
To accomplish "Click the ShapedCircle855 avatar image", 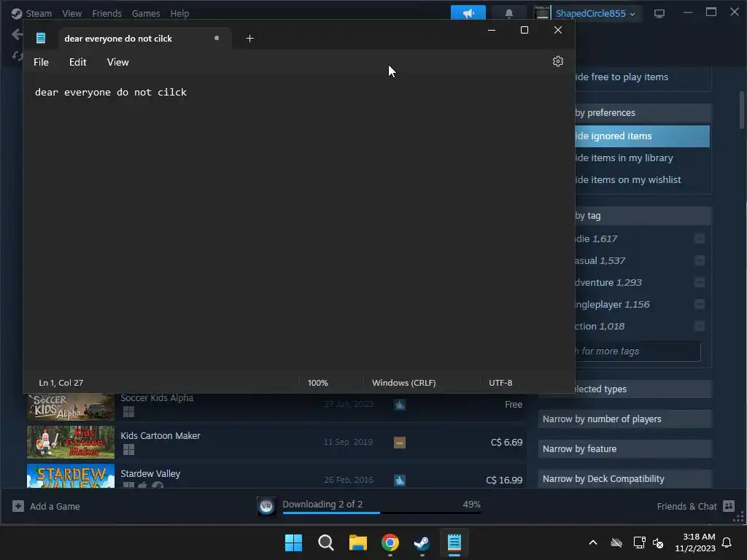I will point(542,13).
